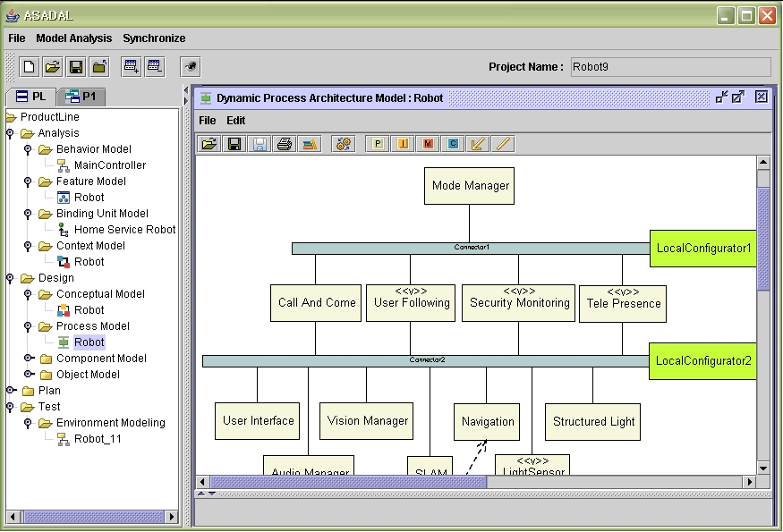Create a new project from the main toolbar
Viewport: 783px width, 532px height.
tap(29, 67)
